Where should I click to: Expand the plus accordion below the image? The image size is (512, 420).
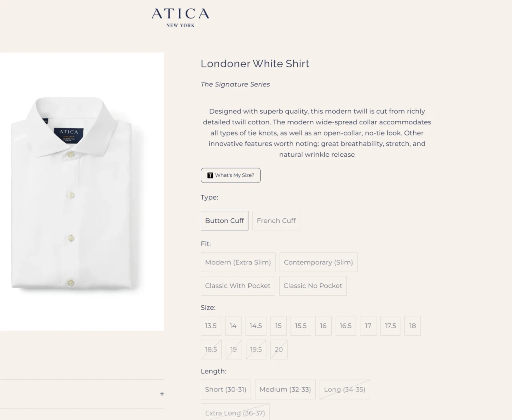pos(162,394)
